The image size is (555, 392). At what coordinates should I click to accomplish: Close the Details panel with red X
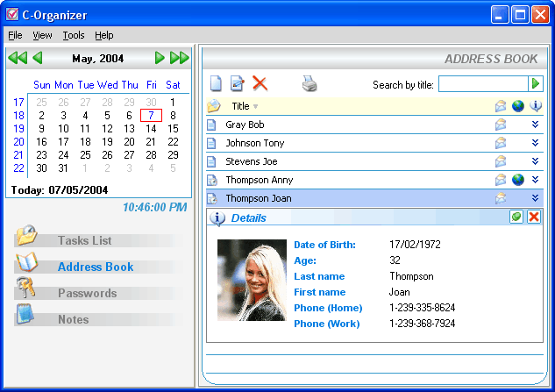[534, 217]
